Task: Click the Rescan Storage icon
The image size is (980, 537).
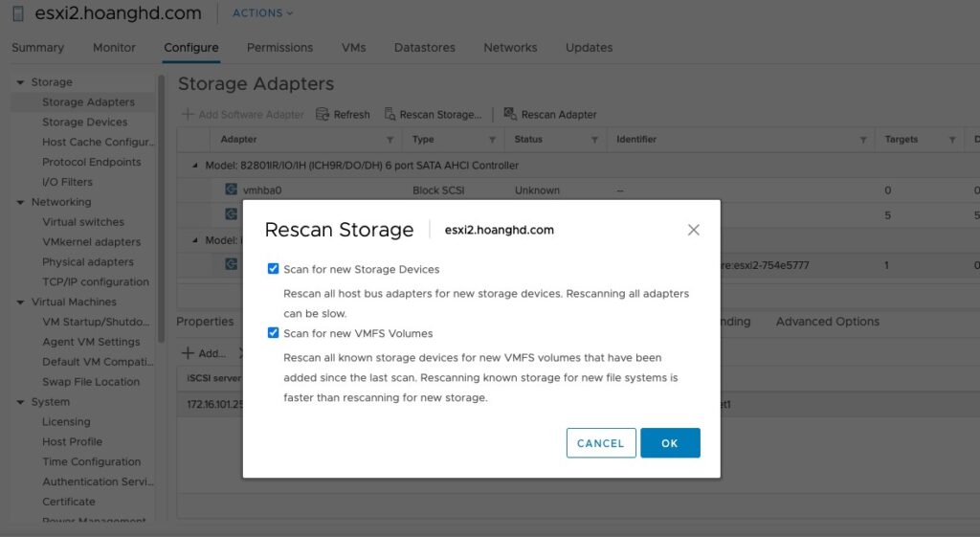Action: click(x=390, y=114)
